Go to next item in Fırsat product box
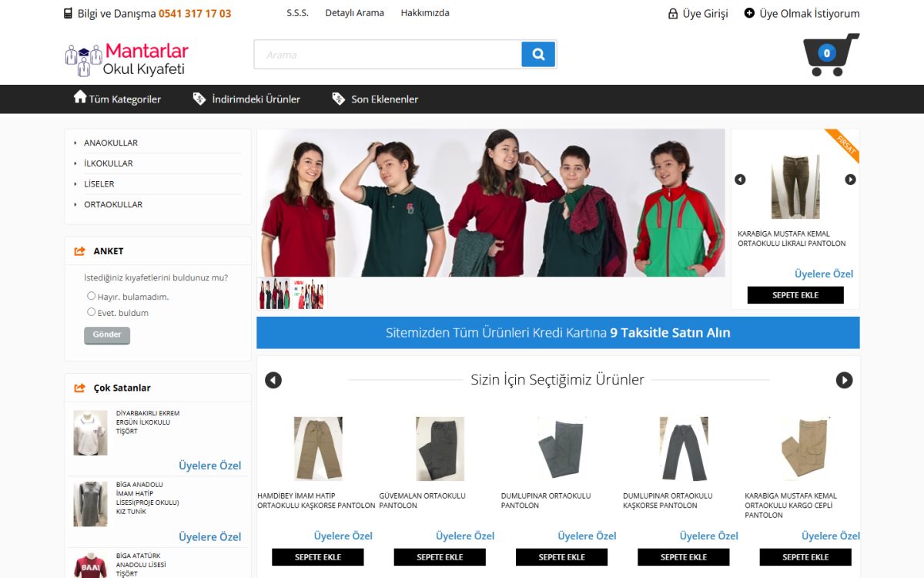The height and width of the screenshot is (578, 924). [850, 180]
